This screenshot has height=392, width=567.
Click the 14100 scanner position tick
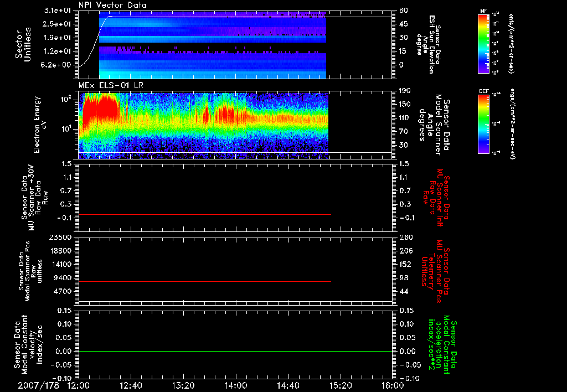pyautogui.click(x=60, y=264)
